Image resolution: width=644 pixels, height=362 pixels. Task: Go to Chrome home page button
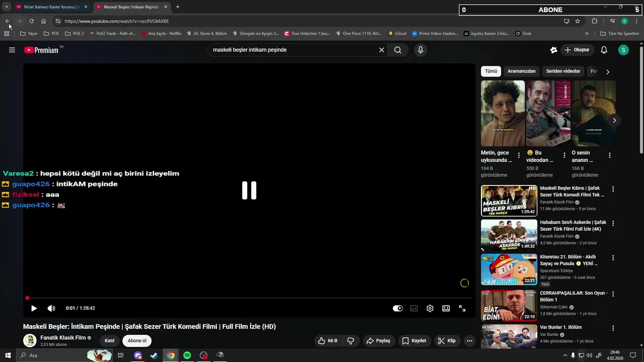43,21
